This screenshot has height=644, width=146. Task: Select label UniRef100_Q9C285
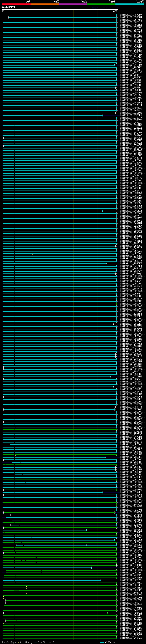coord(131,382)
